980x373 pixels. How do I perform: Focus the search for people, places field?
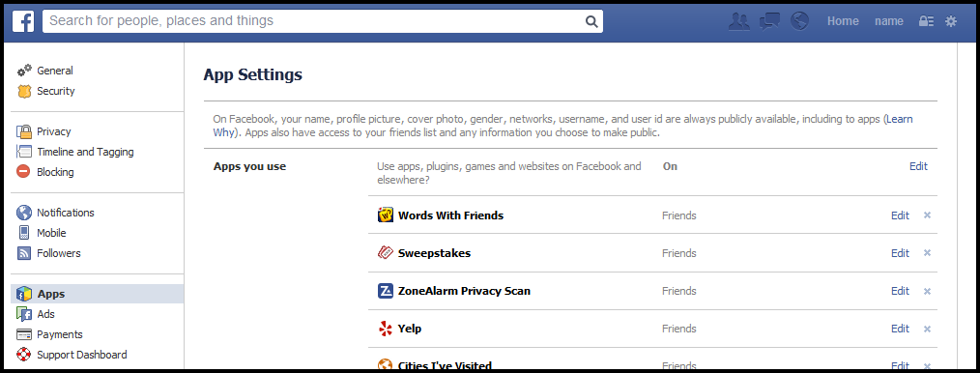(x=314, y=21)
